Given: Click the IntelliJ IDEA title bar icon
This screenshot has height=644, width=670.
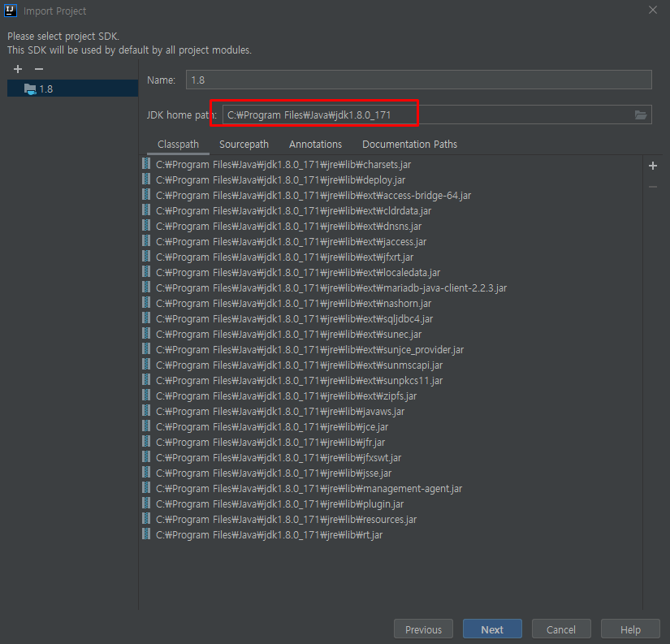Looking at the screenshot, I should [11, 11].
